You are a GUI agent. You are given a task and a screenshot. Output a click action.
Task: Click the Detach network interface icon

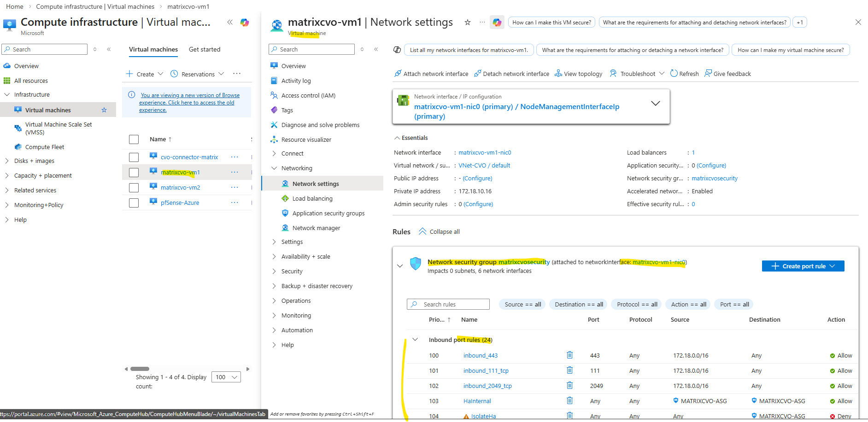478,74
